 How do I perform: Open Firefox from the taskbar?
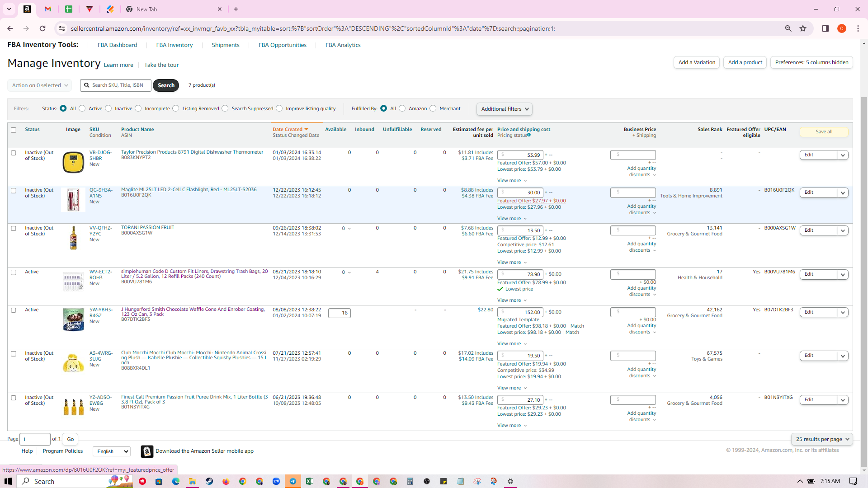pyautogui.click(x=226, y=481)
